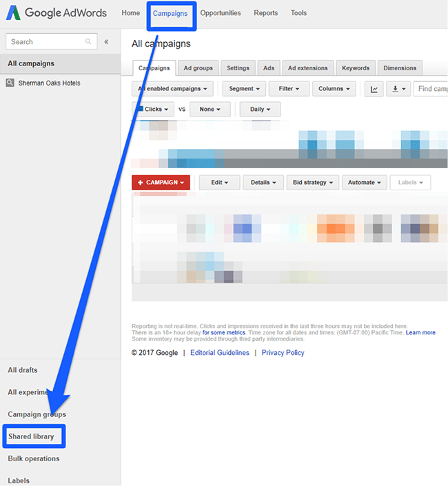Switch to the Ad extensions tab

[x=308, y=68]
